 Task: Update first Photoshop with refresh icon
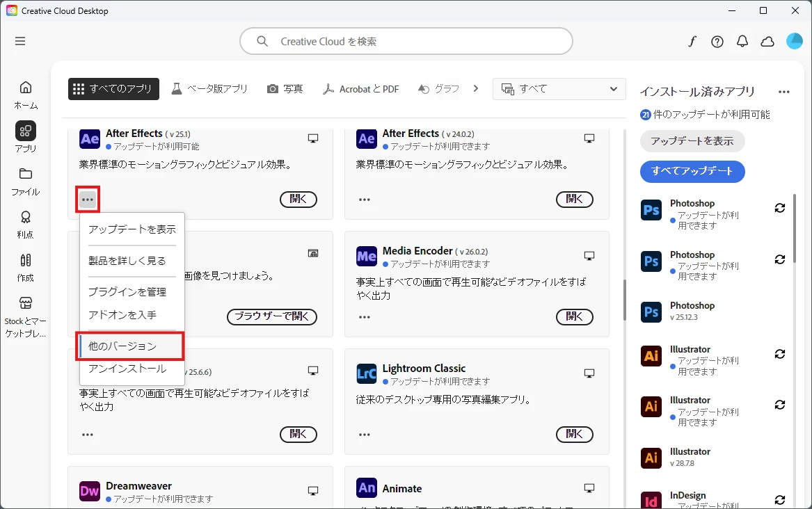(780, 208)
